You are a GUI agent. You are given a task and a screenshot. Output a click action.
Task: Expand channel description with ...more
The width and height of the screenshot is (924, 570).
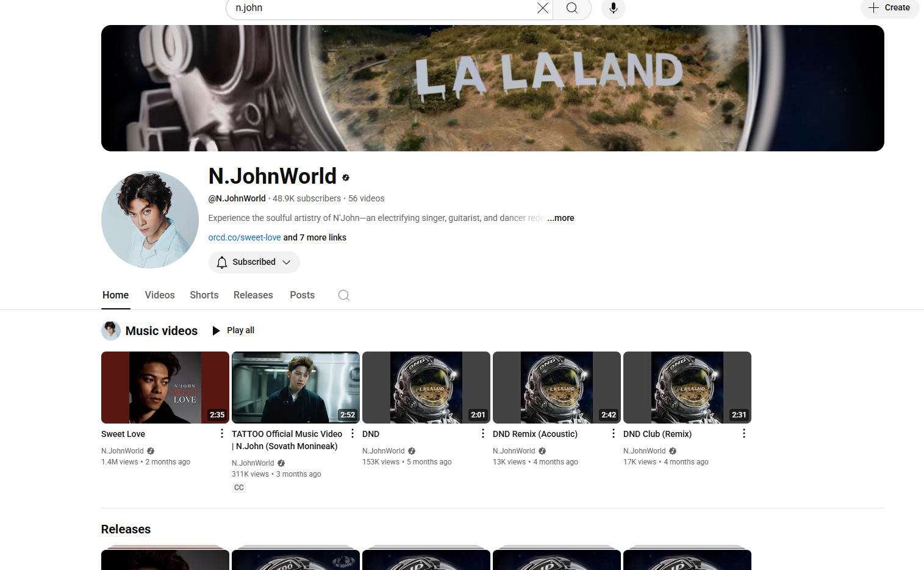pos(560,218)
